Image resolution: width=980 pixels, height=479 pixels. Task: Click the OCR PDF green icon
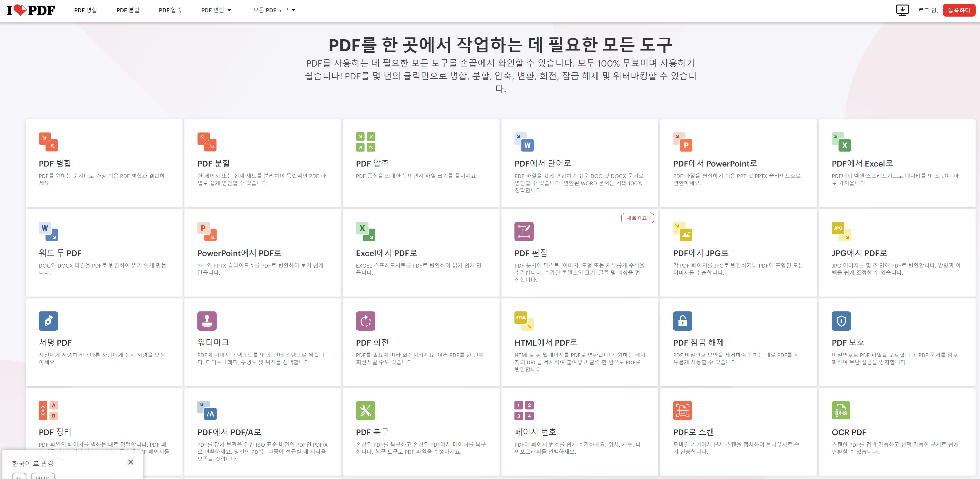pos(841,411)
